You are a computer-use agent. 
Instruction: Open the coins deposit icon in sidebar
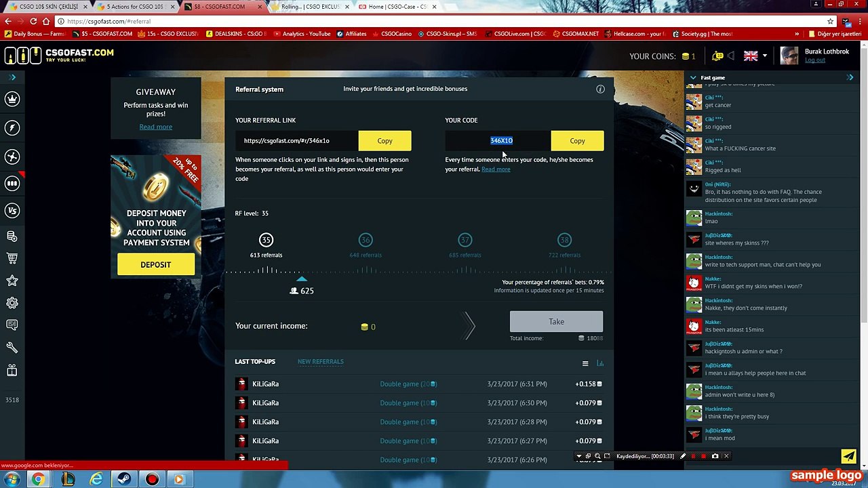click(12, 236)
